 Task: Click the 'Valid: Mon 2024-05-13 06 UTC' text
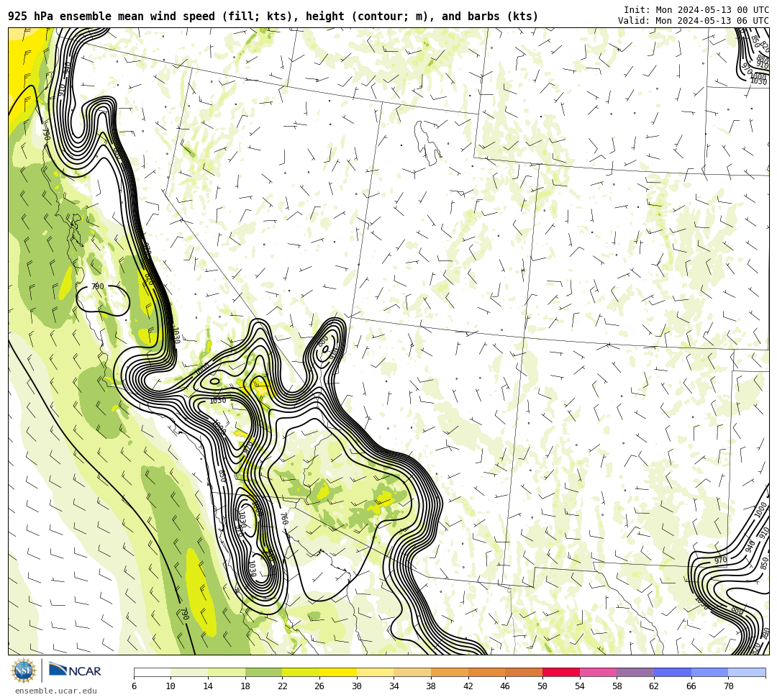[694, 20]
